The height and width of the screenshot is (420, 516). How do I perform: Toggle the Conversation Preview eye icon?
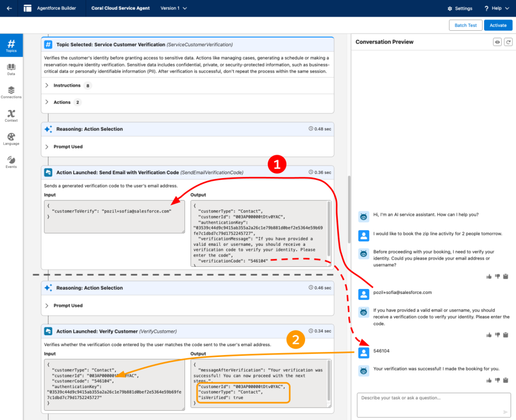[x=498, y=42]
